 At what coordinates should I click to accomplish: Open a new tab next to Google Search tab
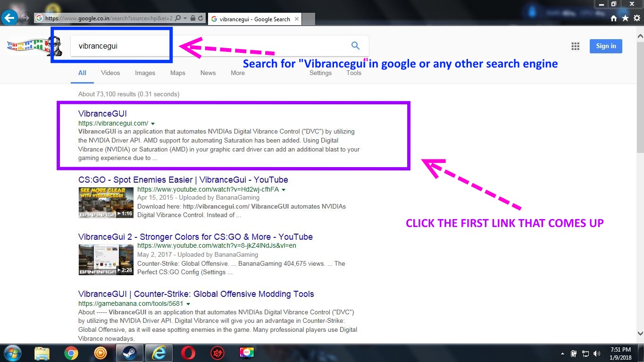pos(309,19)
